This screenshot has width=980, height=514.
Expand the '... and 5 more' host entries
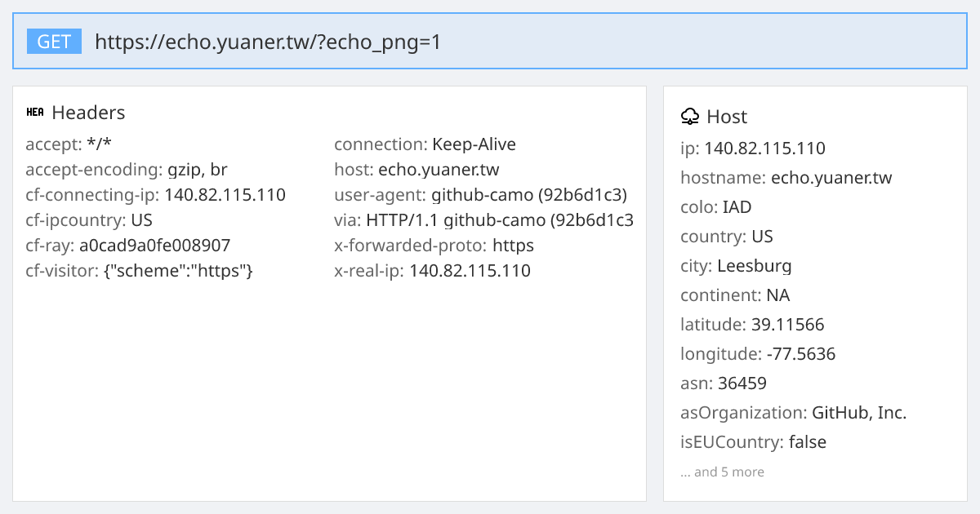pyautogui.click(x=723, y=472)
